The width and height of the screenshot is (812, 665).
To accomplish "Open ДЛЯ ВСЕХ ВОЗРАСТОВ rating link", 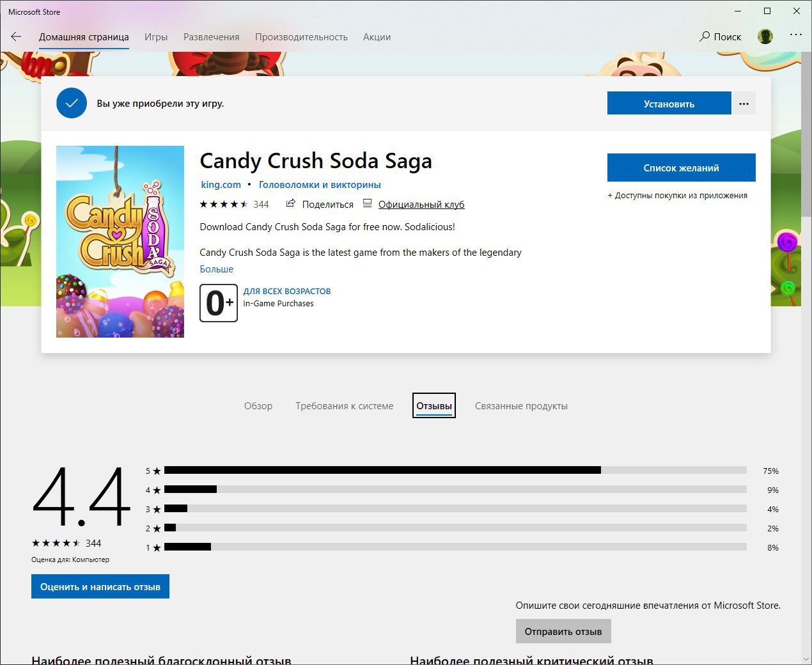I will 287,291.
